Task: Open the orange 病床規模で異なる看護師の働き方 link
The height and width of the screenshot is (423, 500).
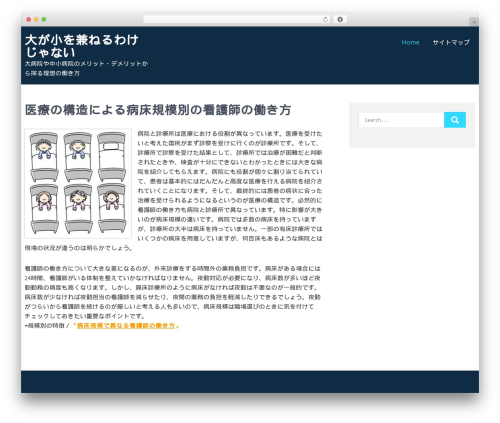Action: click(126, 326)
